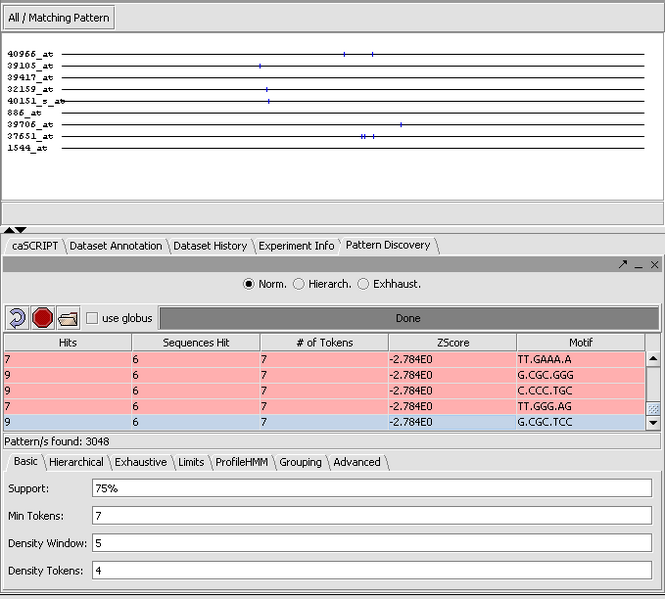
Task: Select the Norm. radio button
Action: click(x=249, y=284)
